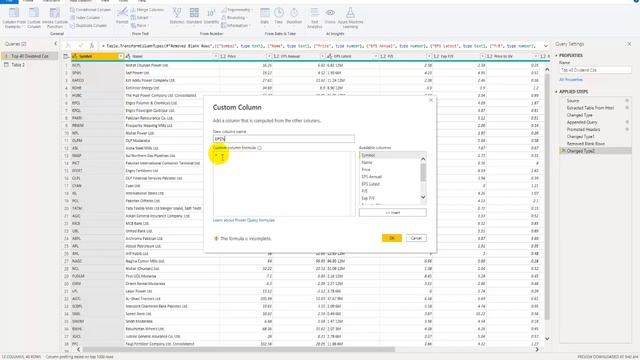Image resolution: width=640 pixels, height=360 pixels.
Task: Click the fx formula bar icon
Action: pos(92,46)
